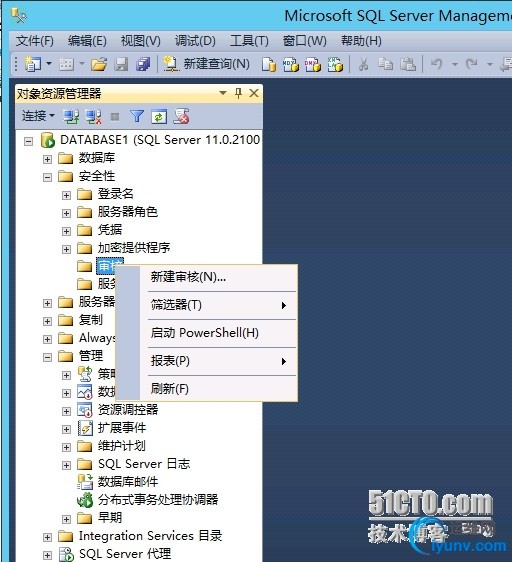Expand the 加密提供程序 folder

pyautogui.click(x=66, y=249)
